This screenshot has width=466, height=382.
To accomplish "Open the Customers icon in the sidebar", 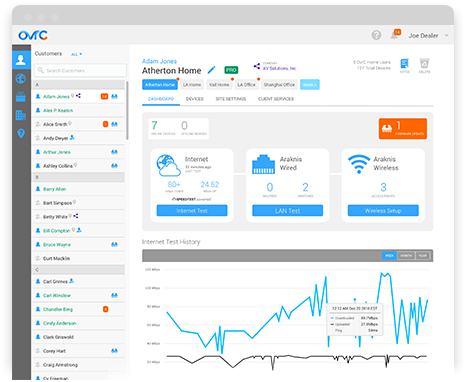I will pyautogui.click(x=21, y=60).
